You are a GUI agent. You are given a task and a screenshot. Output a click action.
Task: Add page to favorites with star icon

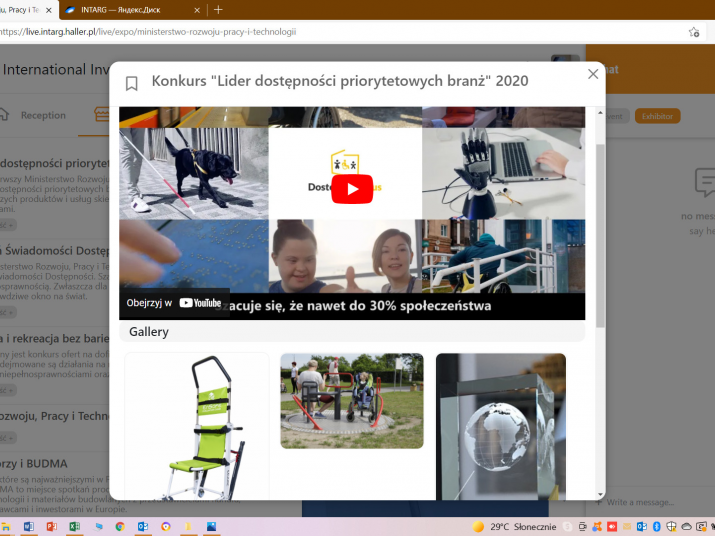[x=694, y=32]
